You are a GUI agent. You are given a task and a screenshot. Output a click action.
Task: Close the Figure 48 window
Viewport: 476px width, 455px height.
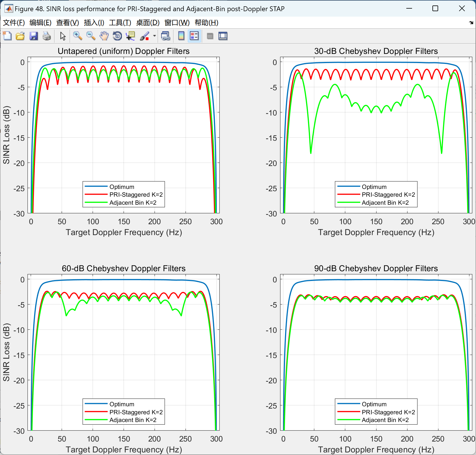point(462,9)
